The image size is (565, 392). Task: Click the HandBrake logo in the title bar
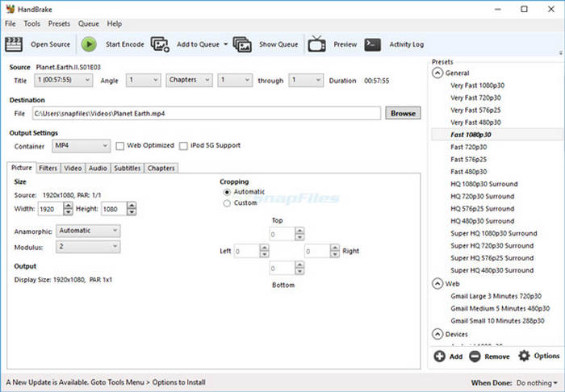click(x=10, y=9)
